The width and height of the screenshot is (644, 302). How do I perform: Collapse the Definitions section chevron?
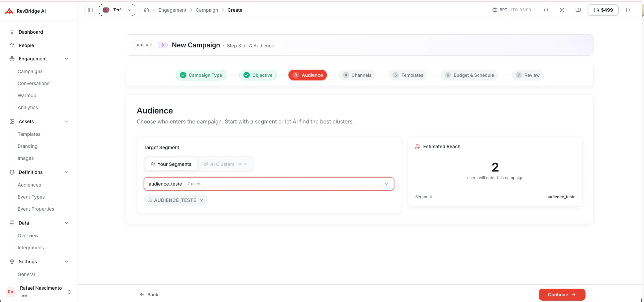67,172
